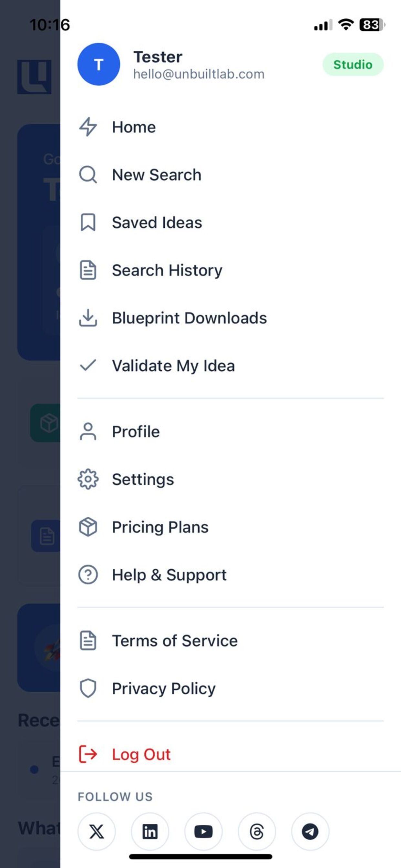Viewport: 401px width, 868px height.
Task: Open the Threads social icon
Action: (257, 831)
